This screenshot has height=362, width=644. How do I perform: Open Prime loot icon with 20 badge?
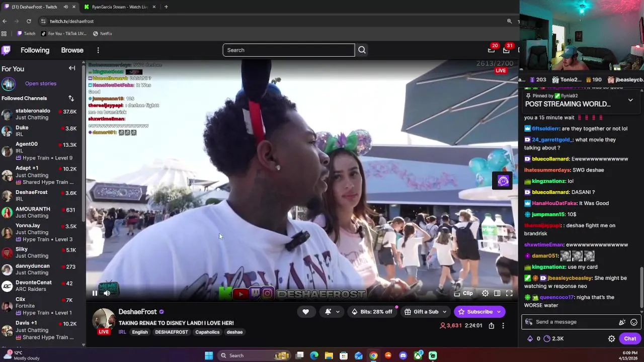pyautogui.click(x=492, y=50)
